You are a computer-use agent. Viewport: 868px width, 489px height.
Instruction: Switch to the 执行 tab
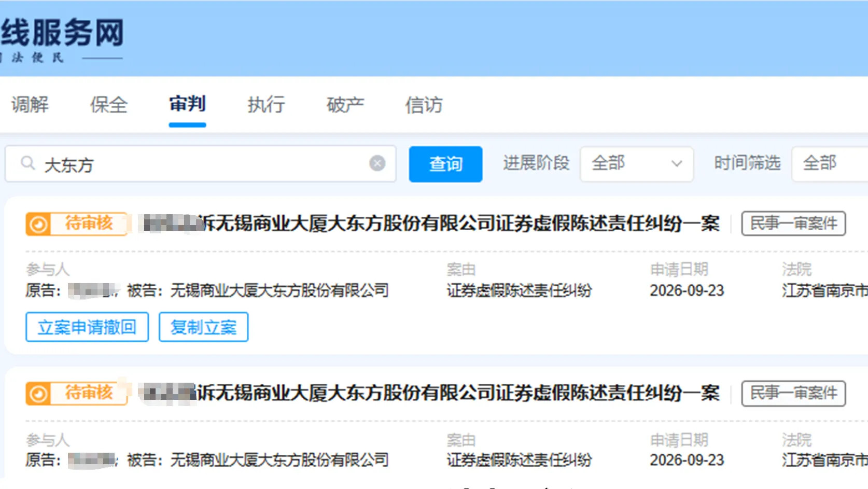click(x=266, y=105)
